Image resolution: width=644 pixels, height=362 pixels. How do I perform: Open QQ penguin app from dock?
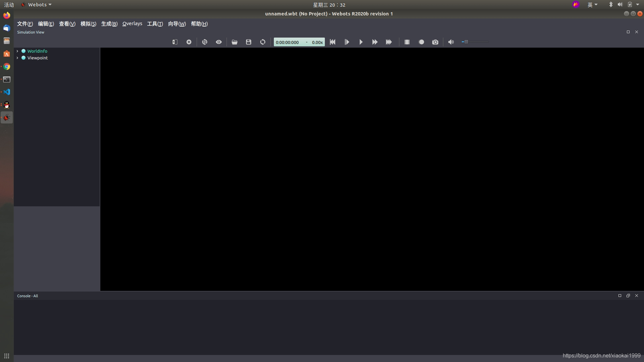[x=7, y=105]
